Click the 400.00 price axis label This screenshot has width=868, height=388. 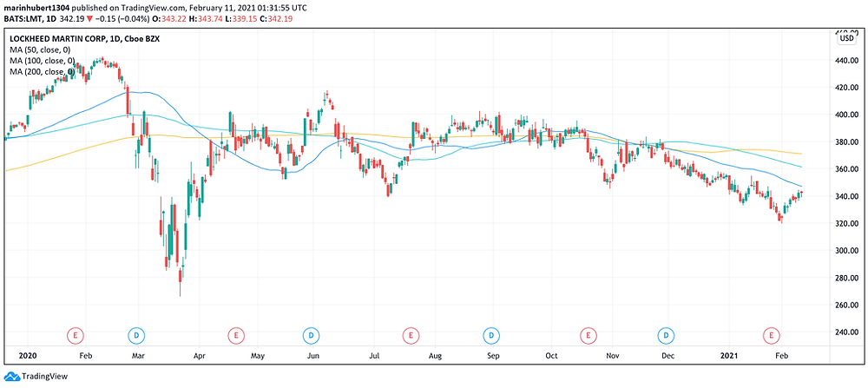pyautogui.click(x=847, y=115)
